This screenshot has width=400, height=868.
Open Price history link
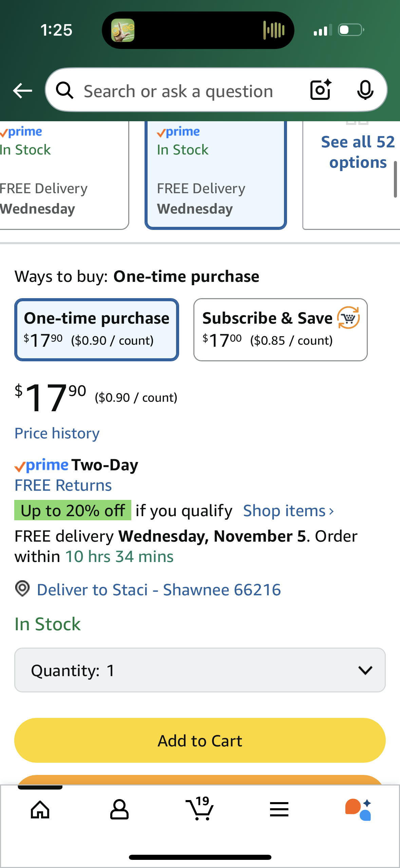[x=57, y=433]
